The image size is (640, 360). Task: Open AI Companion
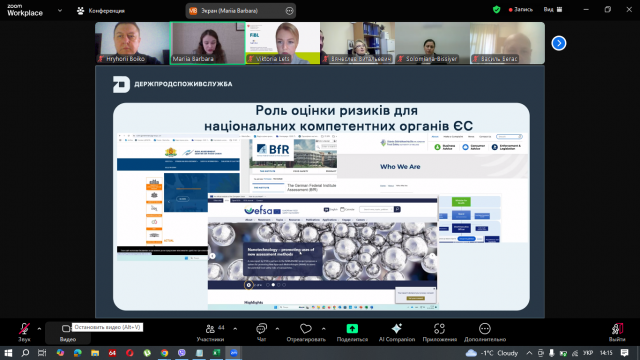[x=396, y=332]
